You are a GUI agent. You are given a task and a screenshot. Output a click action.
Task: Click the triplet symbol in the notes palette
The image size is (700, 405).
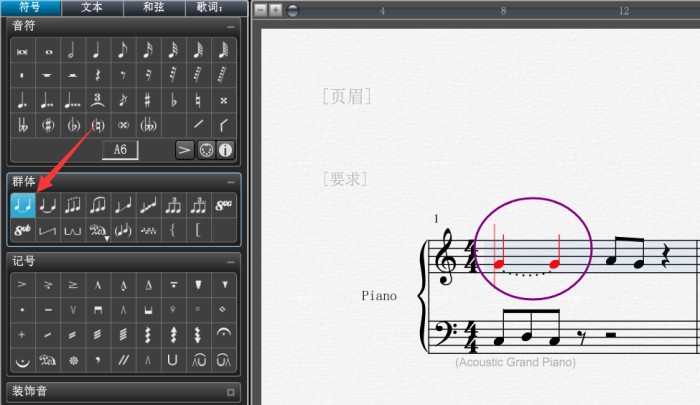pyautogui.click(x=97, y=100)
